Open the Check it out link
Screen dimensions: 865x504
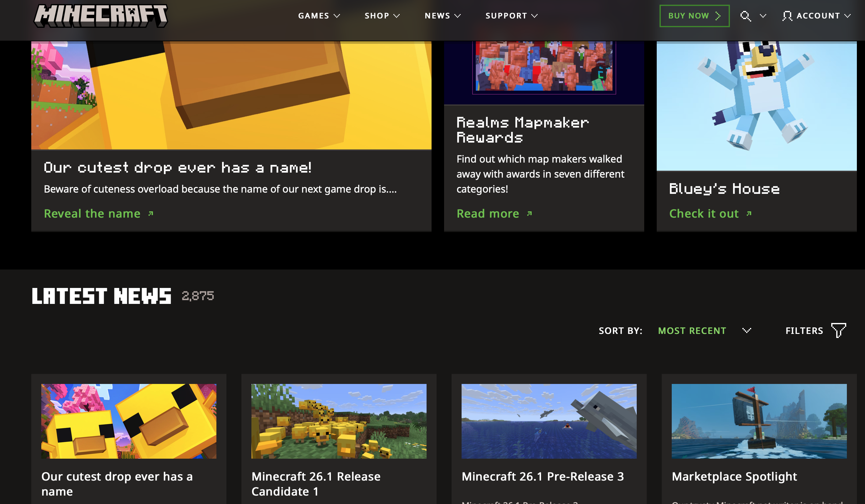click(x=704, y=214)
